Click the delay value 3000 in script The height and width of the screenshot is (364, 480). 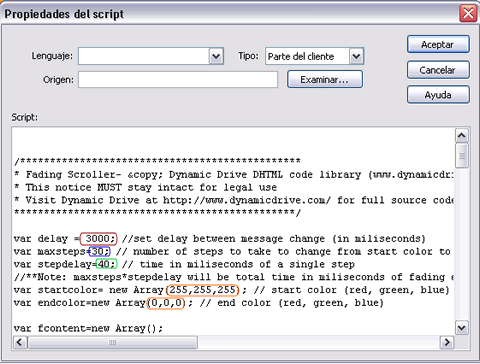point(99,239)
